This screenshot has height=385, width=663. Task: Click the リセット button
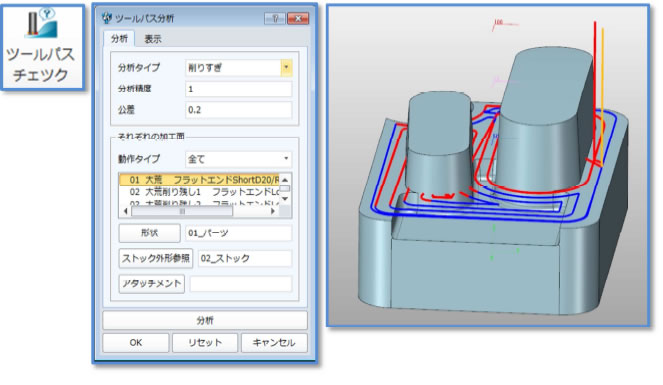[x=205, y=343]
